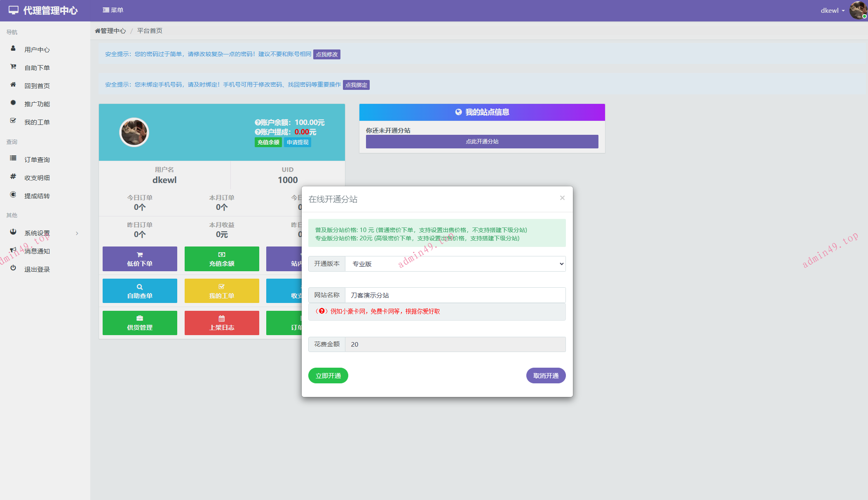Click the hash icon beside 收支明细
Viewport: 868px width, 500px height.
tap(13, 177)
